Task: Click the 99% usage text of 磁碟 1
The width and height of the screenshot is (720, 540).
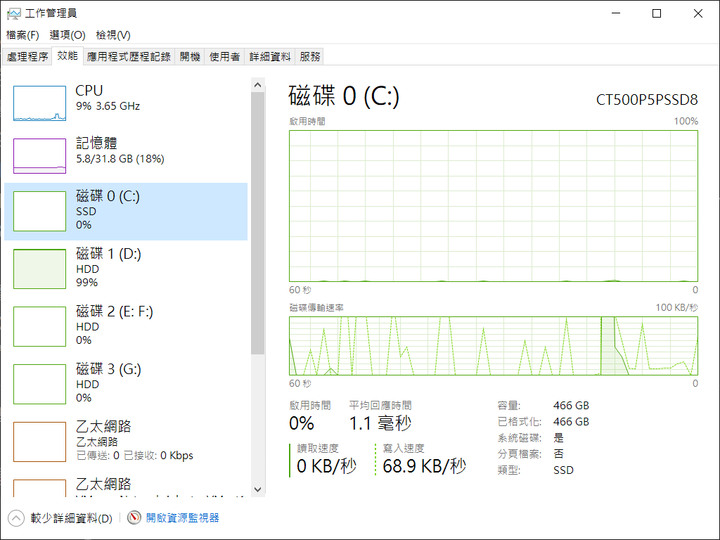Action: (x=87, y=282)
